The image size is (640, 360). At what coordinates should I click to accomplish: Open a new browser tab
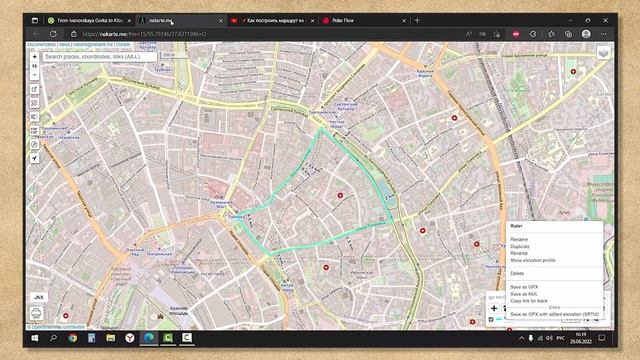417,20
